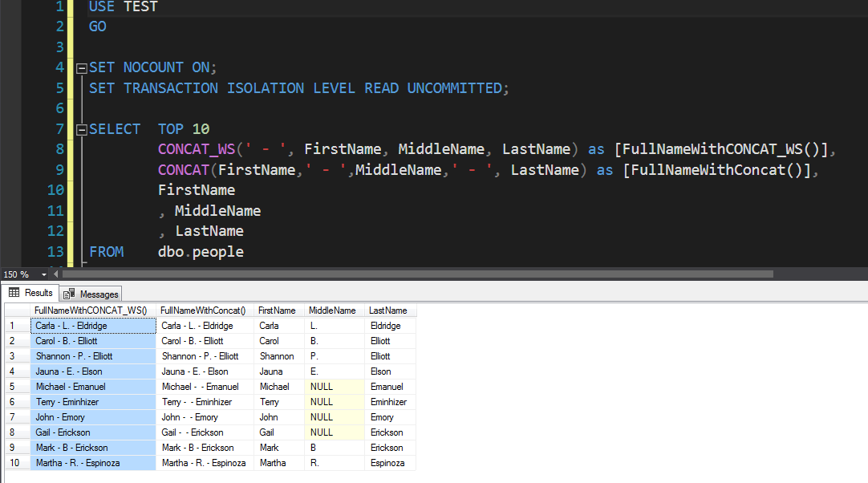The image size is (868, 483).
Task: Click the cell containing Carla - L. - Eldridge
Action: [93, 325]
